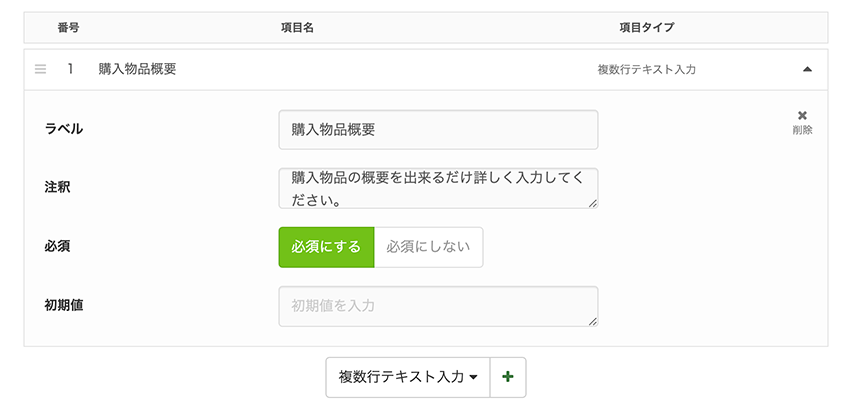Image resolution: width=850 pixels, height=417 pixels.
Task: Collapse row 1 with the up triangle
Action: (807, 69)
